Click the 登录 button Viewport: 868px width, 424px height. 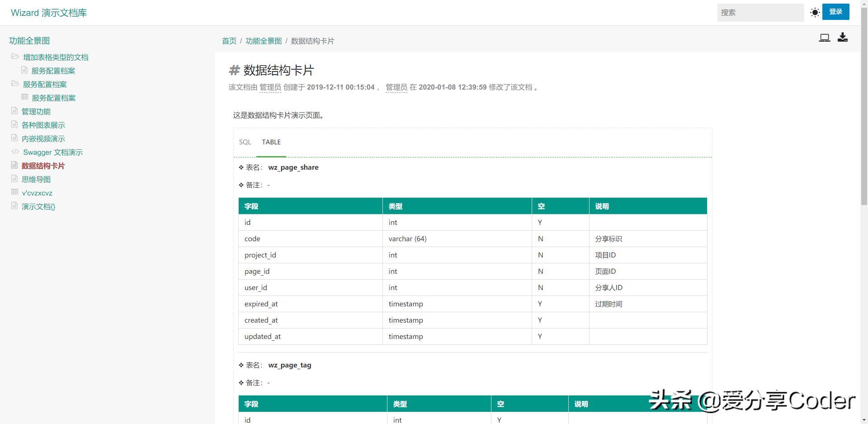(836, 12)
